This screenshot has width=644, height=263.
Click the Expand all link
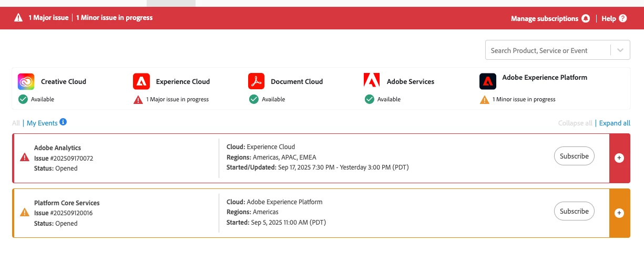click(615, 123)
